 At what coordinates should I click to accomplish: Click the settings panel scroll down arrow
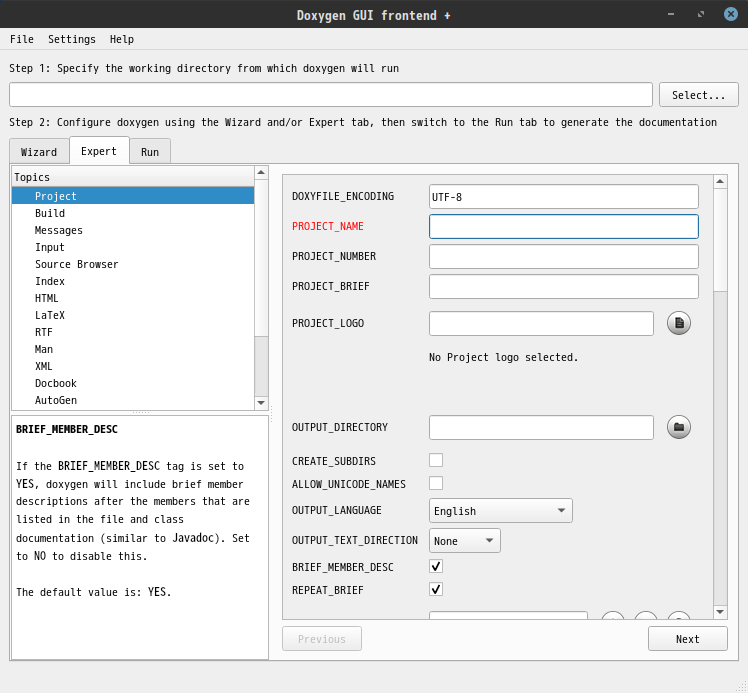(720, 611)
